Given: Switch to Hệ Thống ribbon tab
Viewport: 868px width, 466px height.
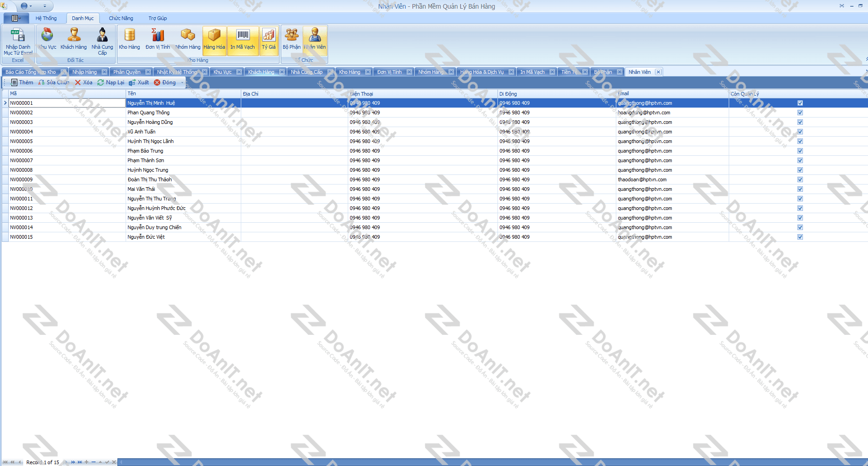Looking at the screenshot, I should click(x=46, y=18).
